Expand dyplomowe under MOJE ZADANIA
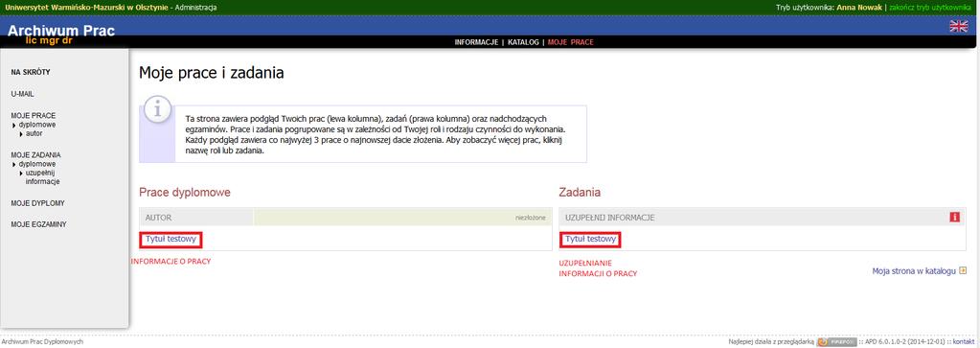 36,164
